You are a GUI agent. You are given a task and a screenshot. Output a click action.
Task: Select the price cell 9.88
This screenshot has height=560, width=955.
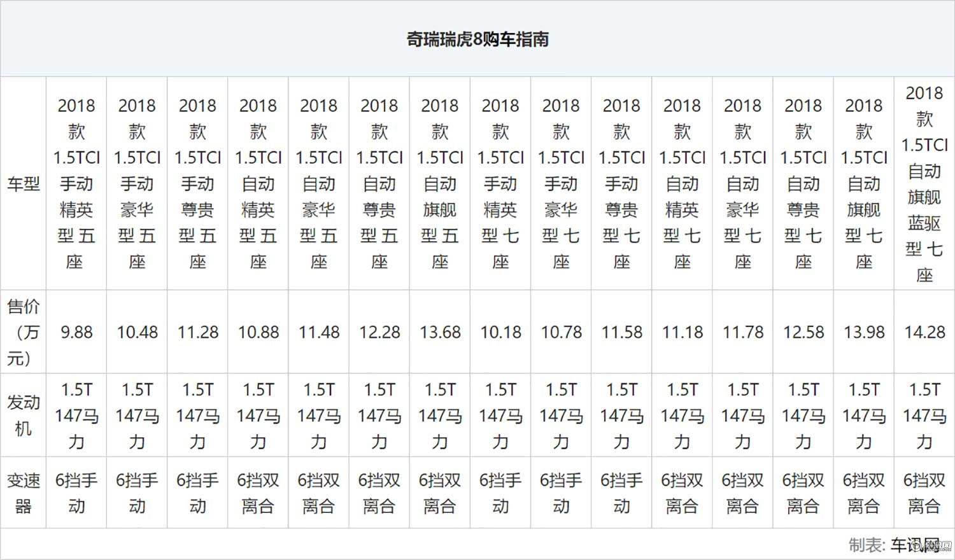click(76, 332)
